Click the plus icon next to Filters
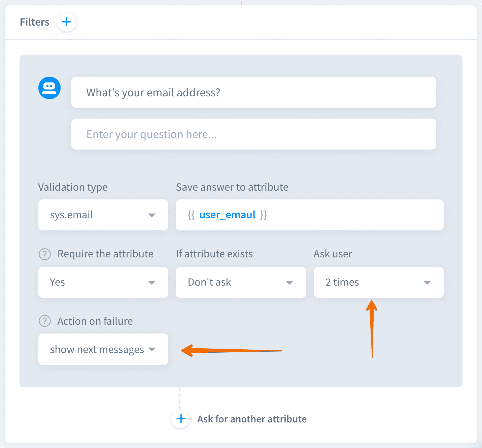Viewport: 482px width, 448px height. (x=67, y=22)
